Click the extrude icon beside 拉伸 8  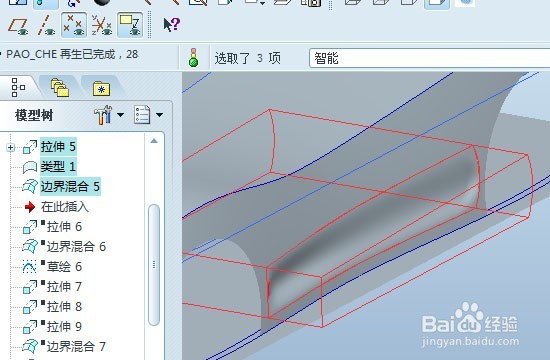30,307
